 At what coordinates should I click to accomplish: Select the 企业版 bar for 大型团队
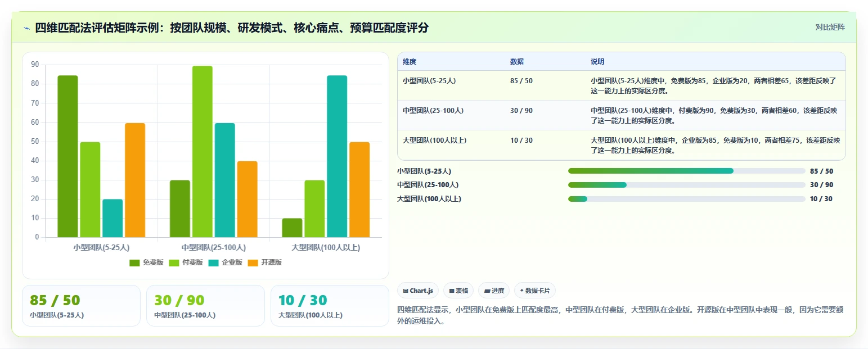point(337,156)
